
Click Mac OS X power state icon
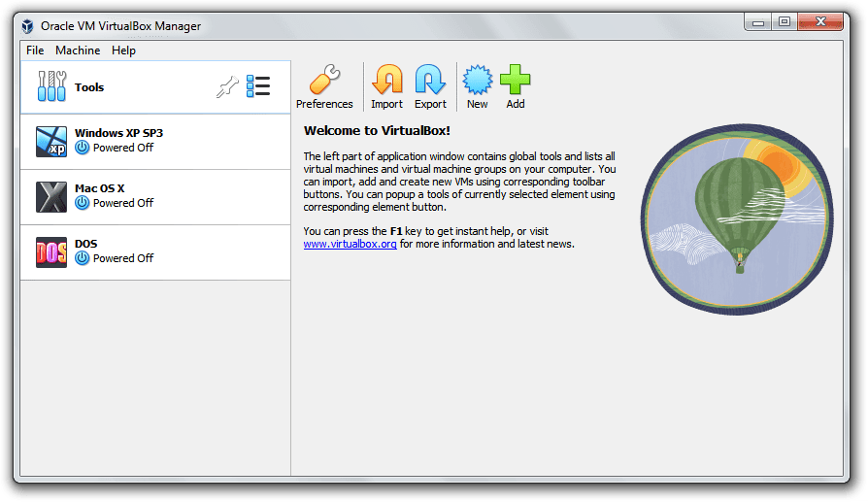tap(82, 203)
